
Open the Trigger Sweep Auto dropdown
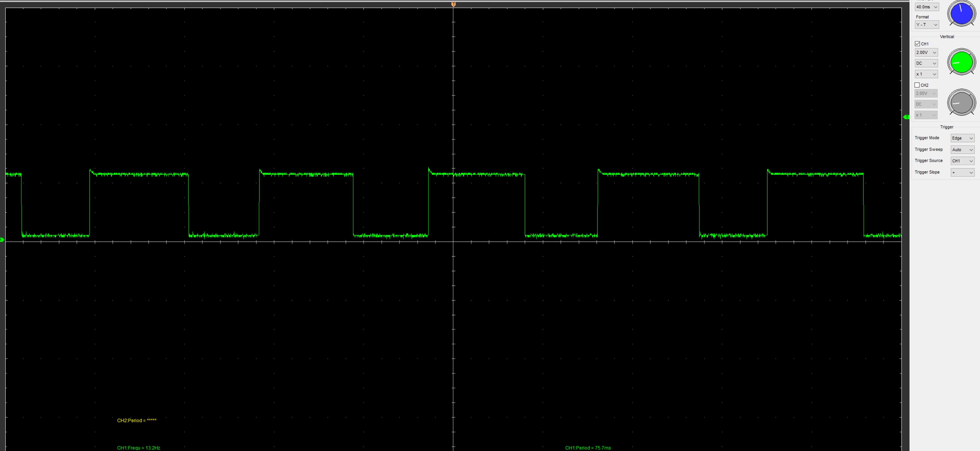click(x=962, y=149)
